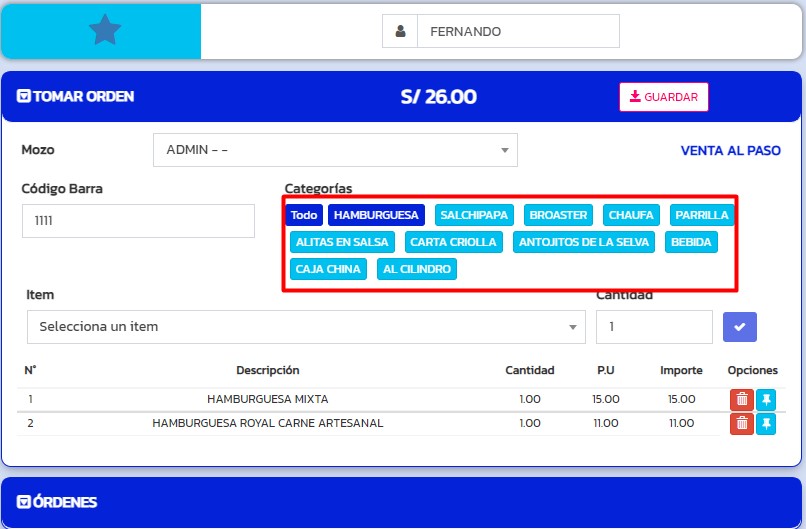Click the FERNANDO user name field

coord(518,31)
